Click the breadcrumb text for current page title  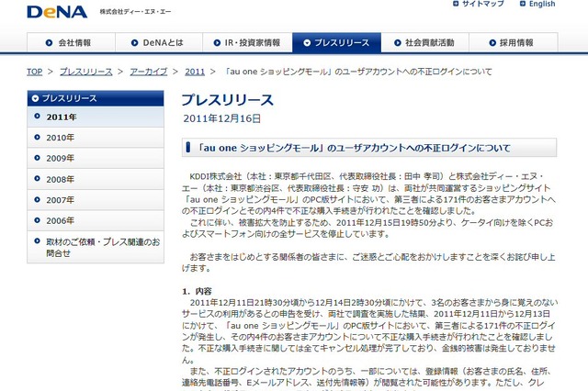pyautogui.click(x=357, y=72)
